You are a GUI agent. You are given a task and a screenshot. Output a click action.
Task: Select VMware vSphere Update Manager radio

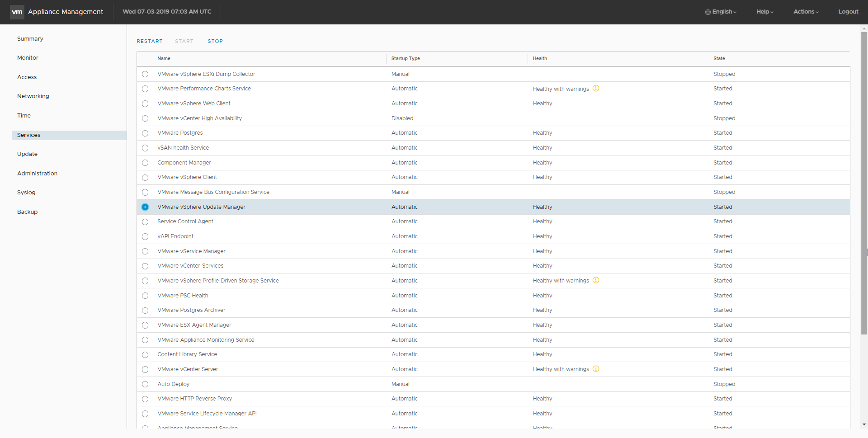(145, 207)
